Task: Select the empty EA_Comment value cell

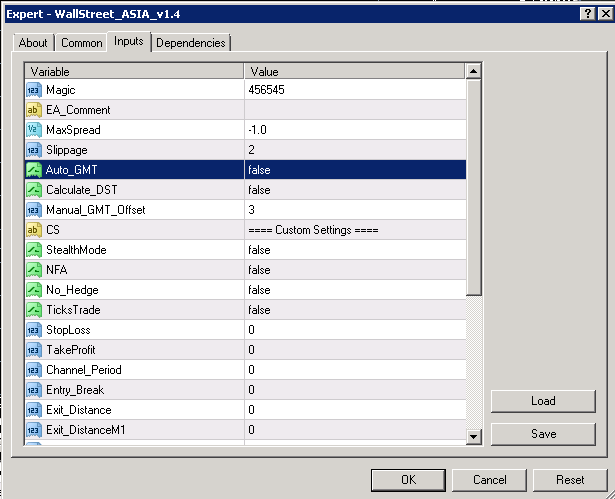Action: click(355, 110)
